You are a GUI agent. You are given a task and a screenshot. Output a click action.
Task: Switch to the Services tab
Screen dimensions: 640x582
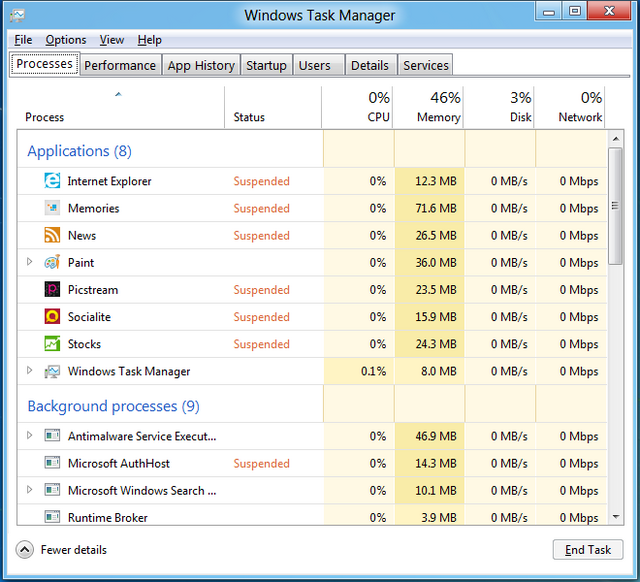click(x=426, y=65)
